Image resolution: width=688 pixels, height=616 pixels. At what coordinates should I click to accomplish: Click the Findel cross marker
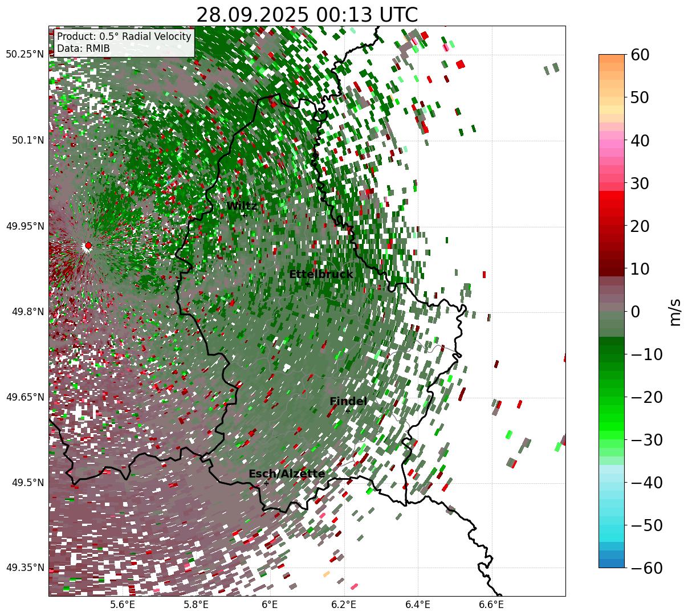click(348, 411)
